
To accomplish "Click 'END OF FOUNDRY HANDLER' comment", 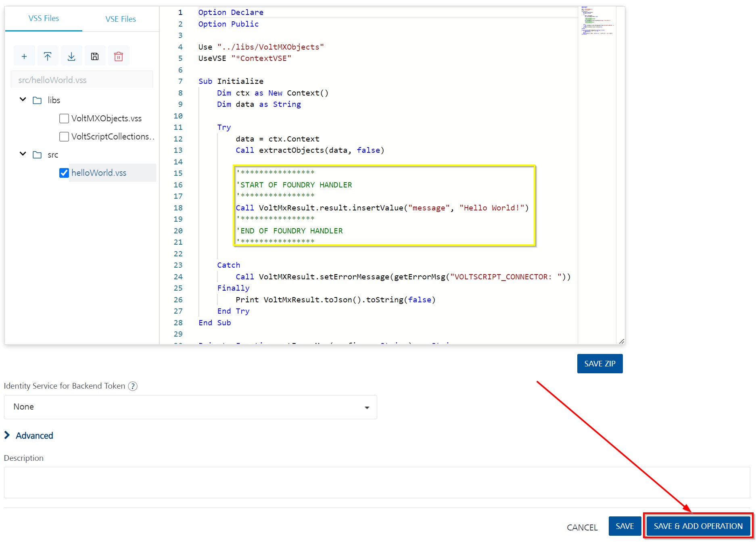I will click(289, 231).
